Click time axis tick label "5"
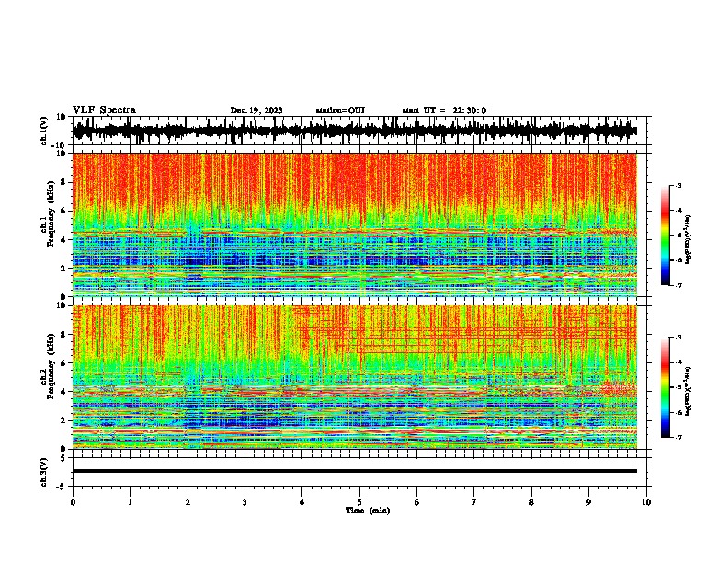This screenshot has width=728, height=563. (359, 502)
